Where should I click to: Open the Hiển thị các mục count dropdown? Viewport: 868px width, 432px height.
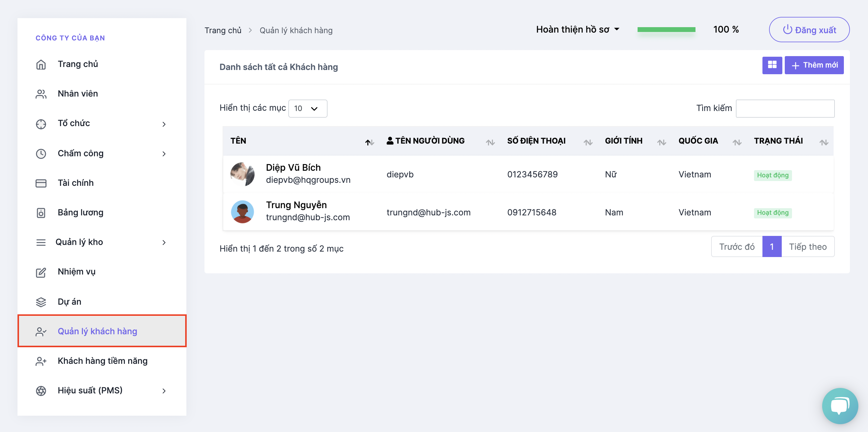(307, 108)
